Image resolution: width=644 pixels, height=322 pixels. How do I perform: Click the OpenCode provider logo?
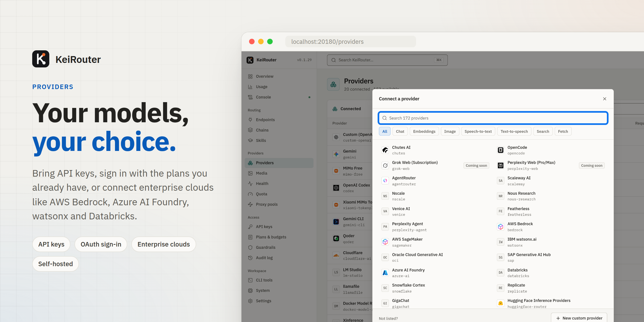[501, 150]
